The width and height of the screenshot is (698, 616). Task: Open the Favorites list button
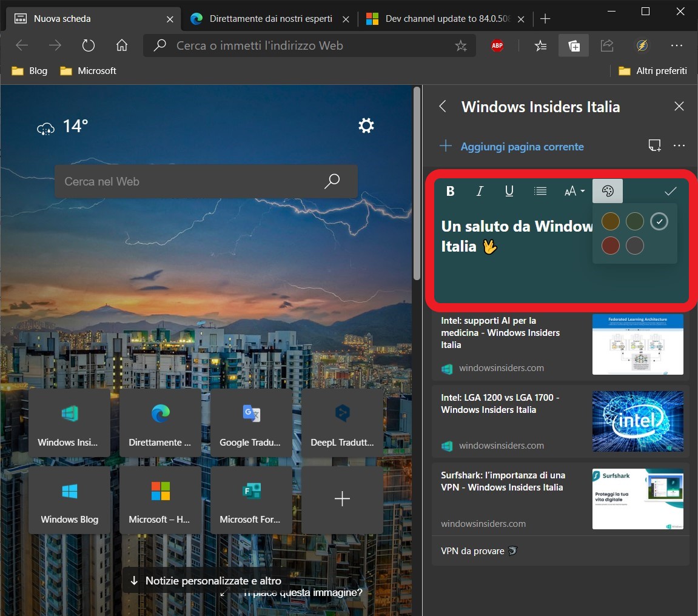tap(540, 45)
